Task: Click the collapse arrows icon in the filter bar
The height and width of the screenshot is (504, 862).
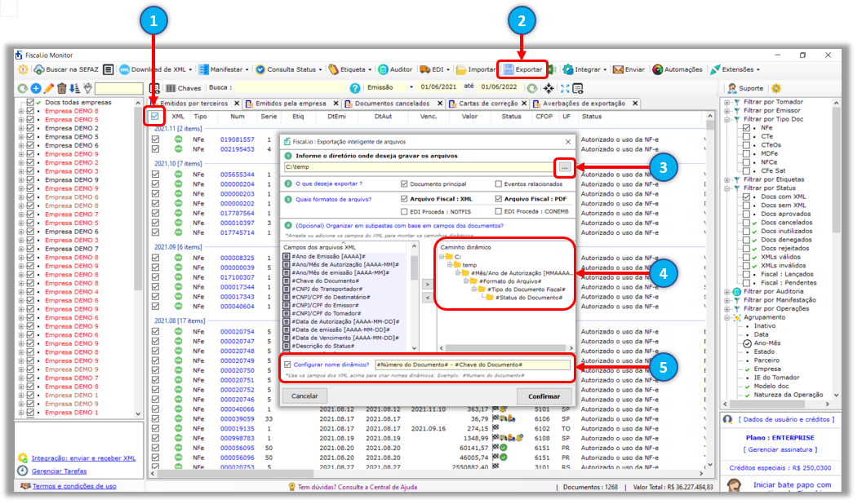Action: [549, 88]
